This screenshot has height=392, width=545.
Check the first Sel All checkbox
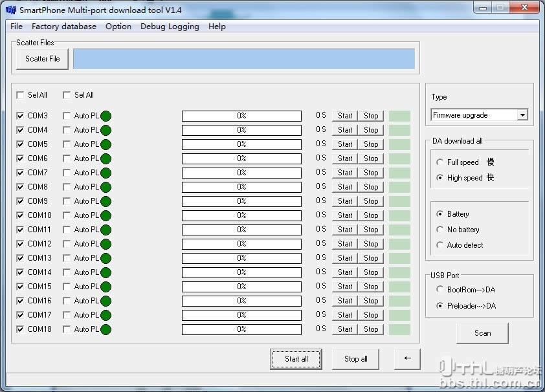click(x=21, y=95)
